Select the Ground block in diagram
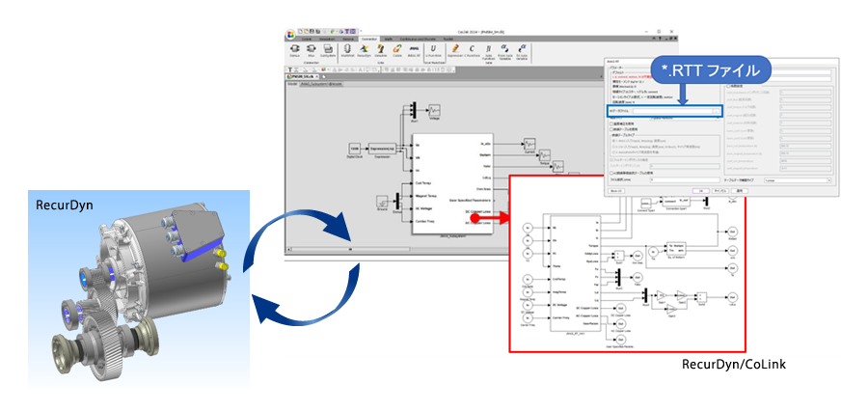The width and height of the screenshot is (868, 411). click(382, 202)
